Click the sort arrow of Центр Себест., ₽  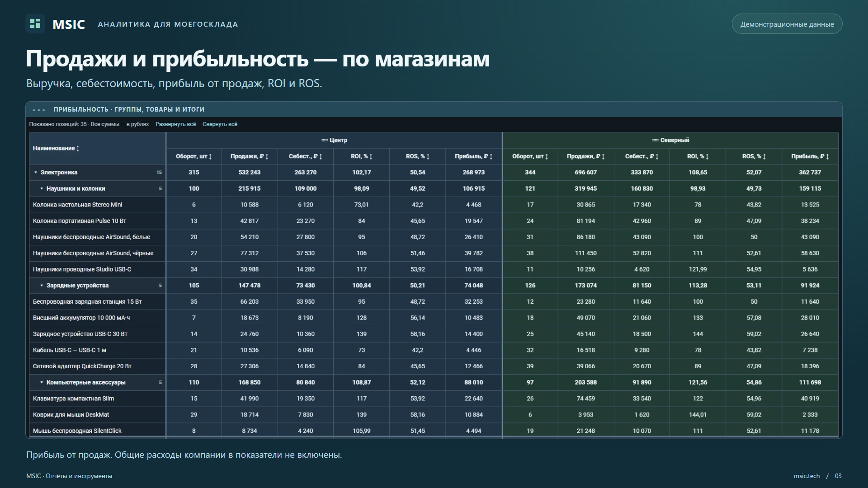[321, 156]
